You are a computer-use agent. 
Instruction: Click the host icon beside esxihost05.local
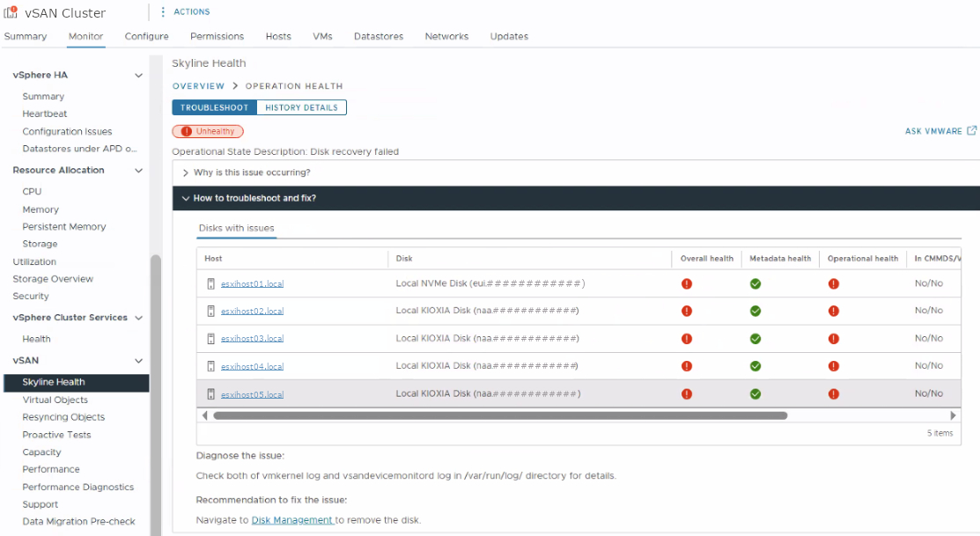pyautogui.click(x=210, y=394)
